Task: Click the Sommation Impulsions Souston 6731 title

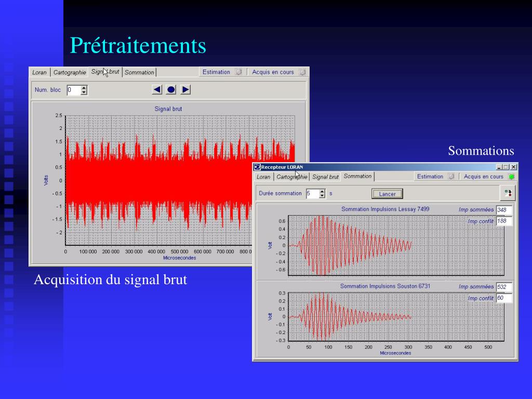Action: (385, 286)
